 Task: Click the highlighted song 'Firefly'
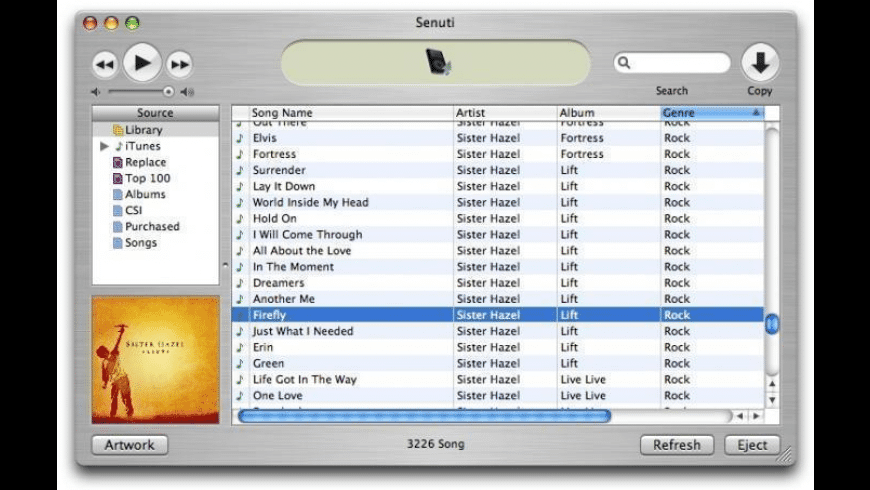(x=498, y=315)
